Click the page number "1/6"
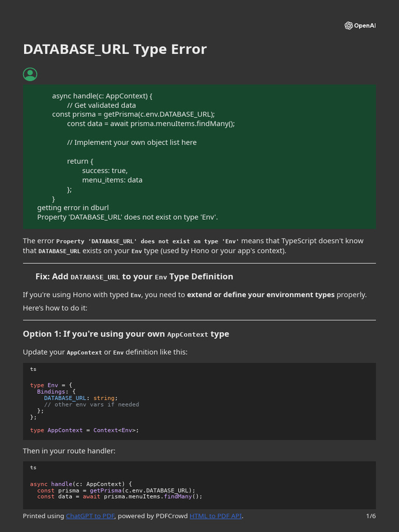Image resolution: width=399 pixels, height=532 pixels. click(x=370, y=516)
